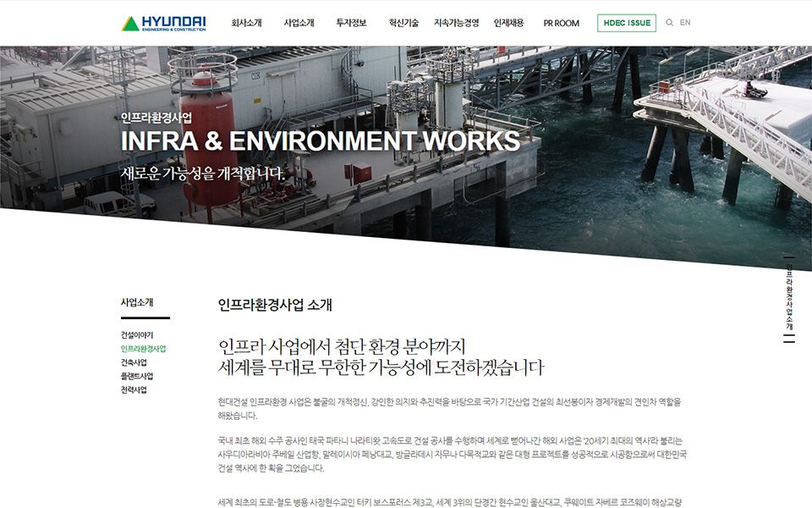This screenshot has height=508, width=812.
Task: Open the search magnifier icon
Action: (x=670, y=23)
